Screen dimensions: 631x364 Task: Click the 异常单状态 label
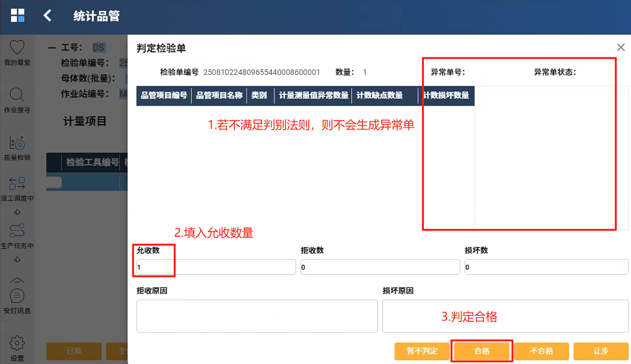[555, 72]
